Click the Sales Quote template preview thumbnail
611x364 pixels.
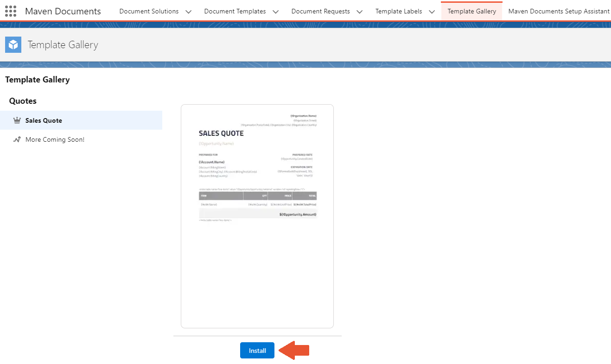(x=257, y=216)
